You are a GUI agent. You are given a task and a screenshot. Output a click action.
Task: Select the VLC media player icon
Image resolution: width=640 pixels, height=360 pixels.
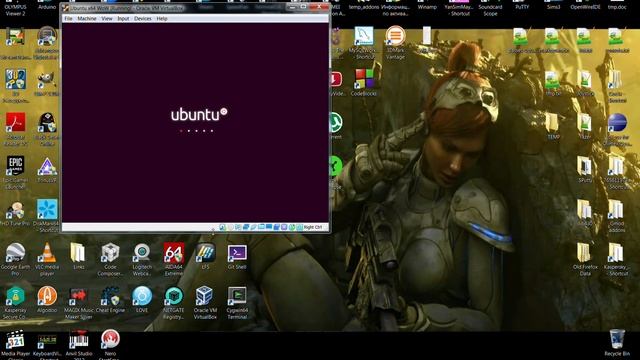tap(47, 253)
